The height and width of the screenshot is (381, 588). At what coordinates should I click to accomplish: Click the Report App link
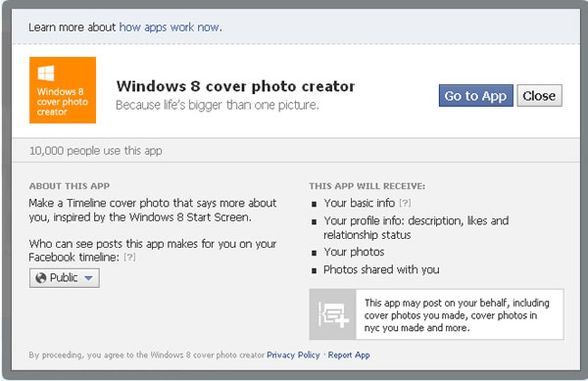[x=349, y=355]
